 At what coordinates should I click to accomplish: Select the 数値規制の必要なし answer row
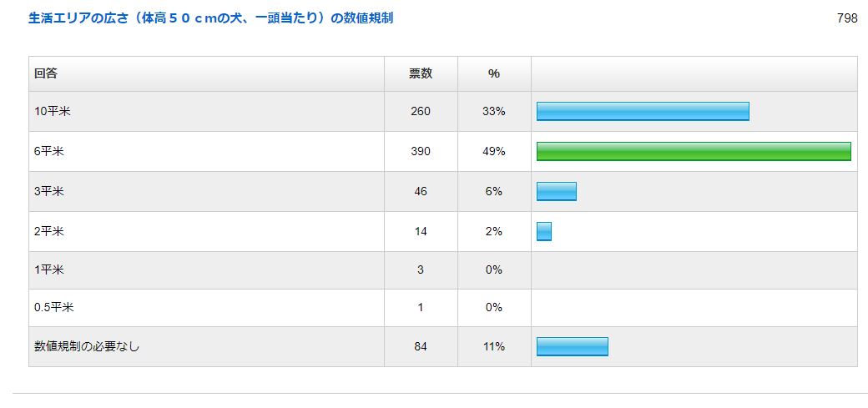pos(87,346)
